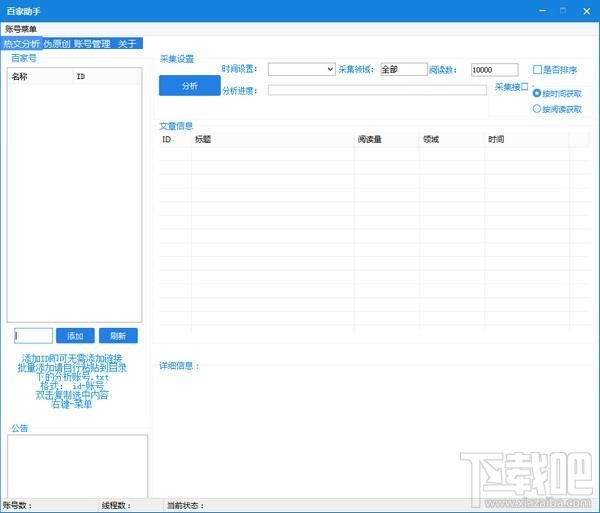
Task: Switch to the 伪原创 tab
Action: point(57,44)
